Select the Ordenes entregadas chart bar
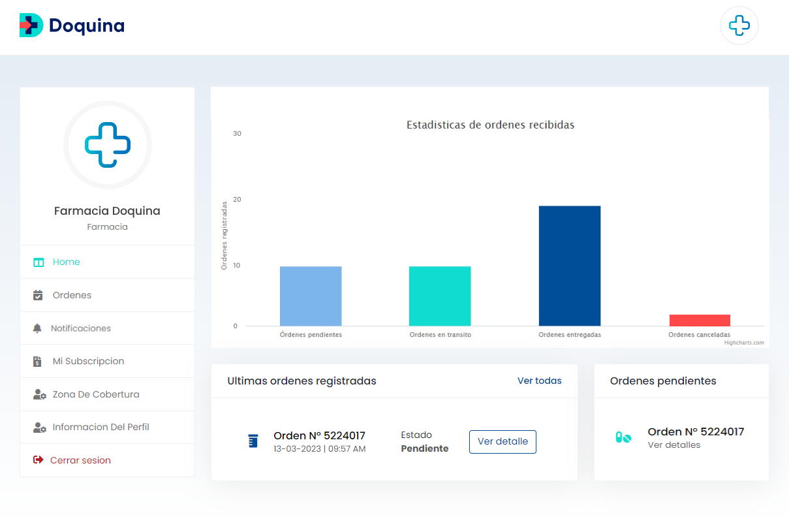 (x=569, y=264)
